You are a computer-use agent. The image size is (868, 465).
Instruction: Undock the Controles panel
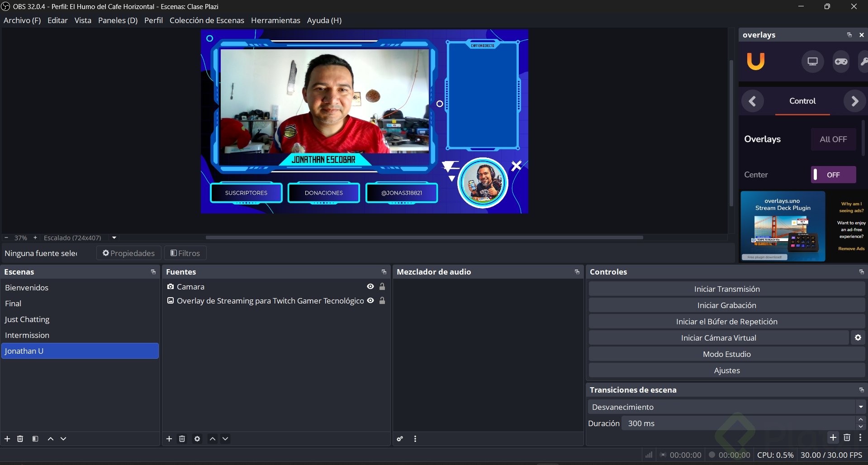tap(862, 272)
